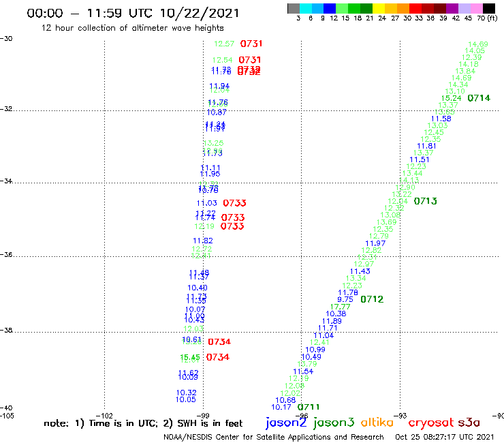Click the note "Time is in UTC; SWH is in feet"
The image size is (504, 443).
pyautogui.click(x=143, y=423)
